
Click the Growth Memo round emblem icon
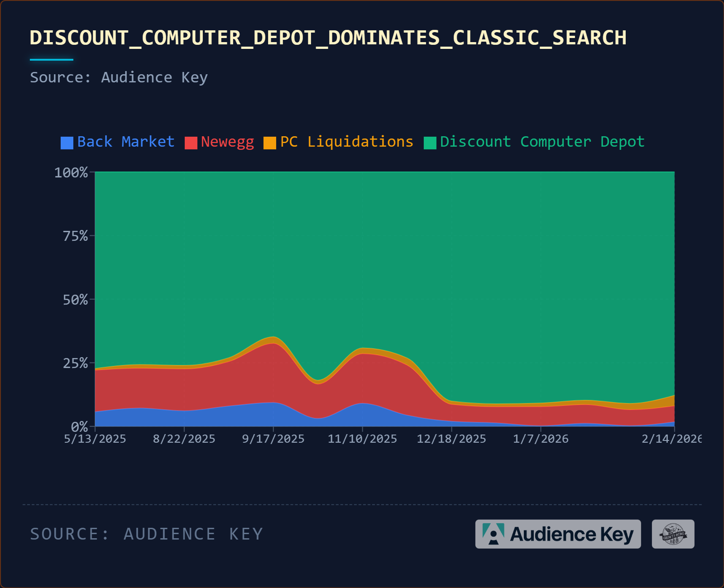tap(673, 534)
